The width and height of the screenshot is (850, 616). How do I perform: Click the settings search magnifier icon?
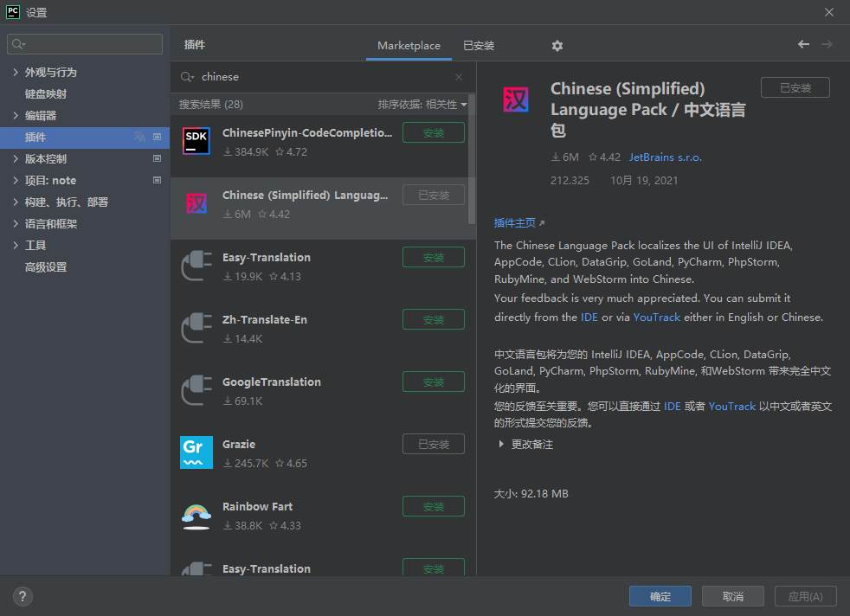[x=18, y=44]
